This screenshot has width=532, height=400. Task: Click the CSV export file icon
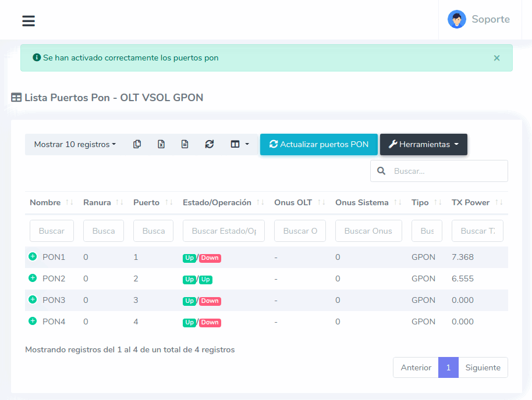click(x=185, y=144)
